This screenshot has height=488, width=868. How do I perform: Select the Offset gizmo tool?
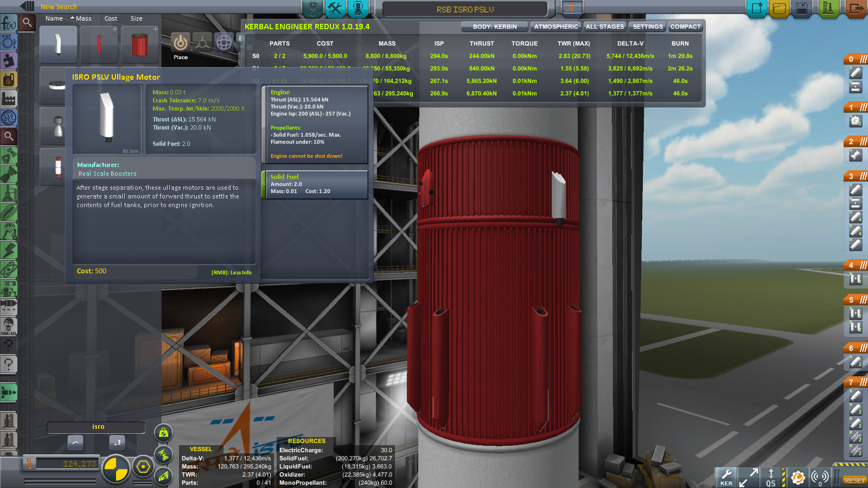(x=202, y=42)
